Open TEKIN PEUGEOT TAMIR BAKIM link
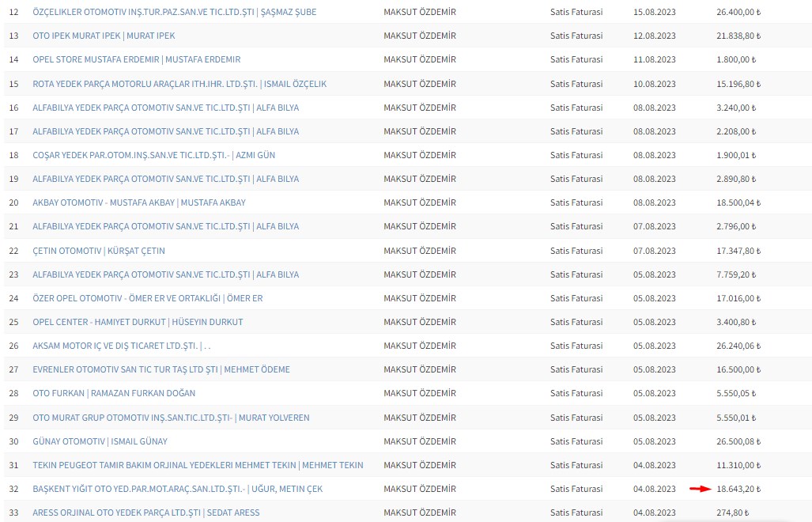 click(x=198, y=465)
